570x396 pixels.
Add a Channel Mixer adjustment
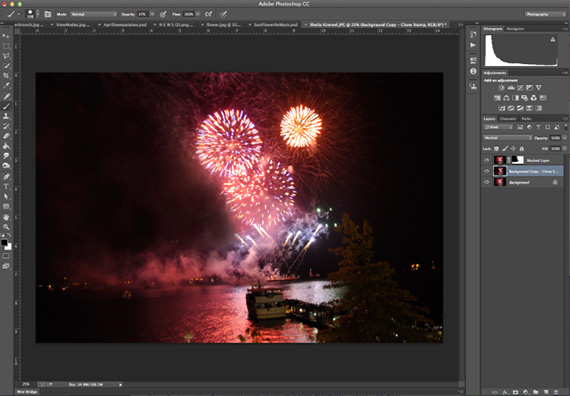pyautogui.click(x=534, y=98)
